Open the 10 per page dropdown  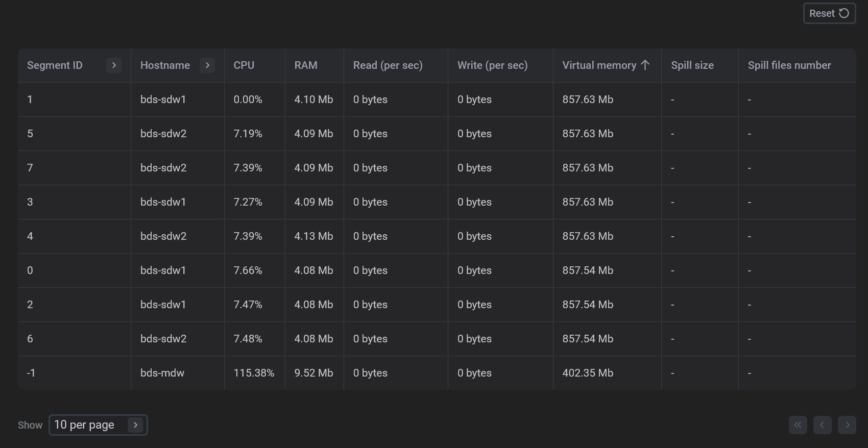[98, 425]
